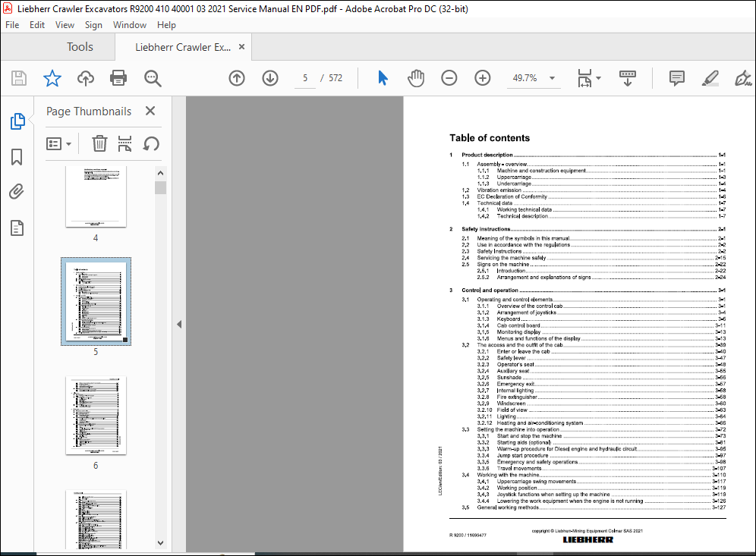Delete selected page with trash icon
Screen dimensions: 756x556
click(99, 143)
